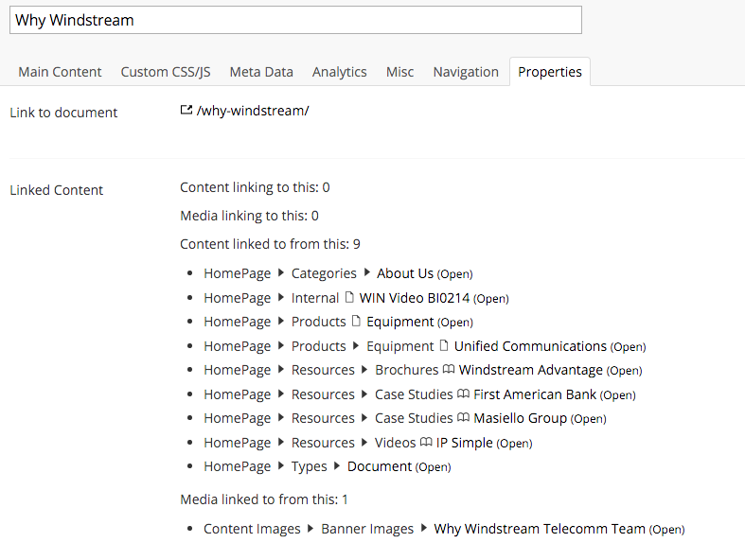Click the 'Link to document' label
Image resolution: width=745 pixels, height=560 pixels.
coord(63,113)
